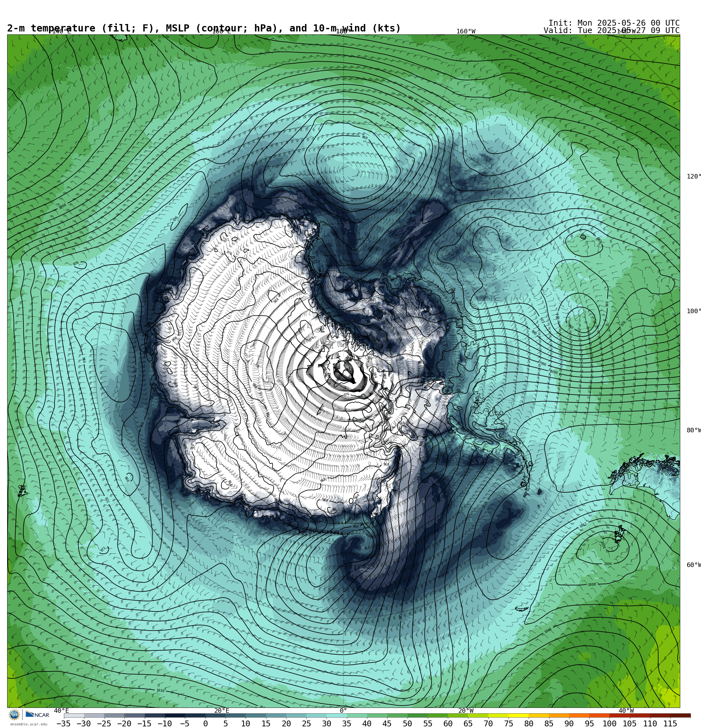Click the '65' colorbar value
This screenshot has width=701, height=728.
pos(468,723)
